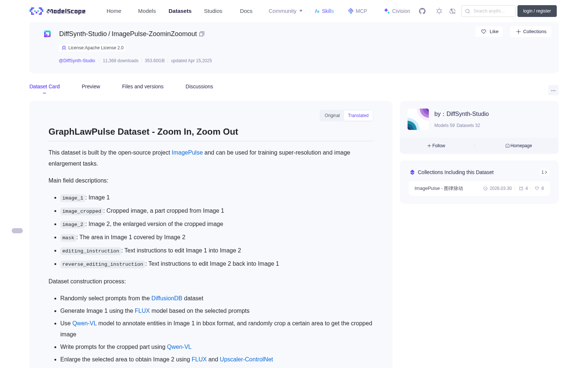
Task: Follow DiffSynth-Studio
Action: point(436,146)
